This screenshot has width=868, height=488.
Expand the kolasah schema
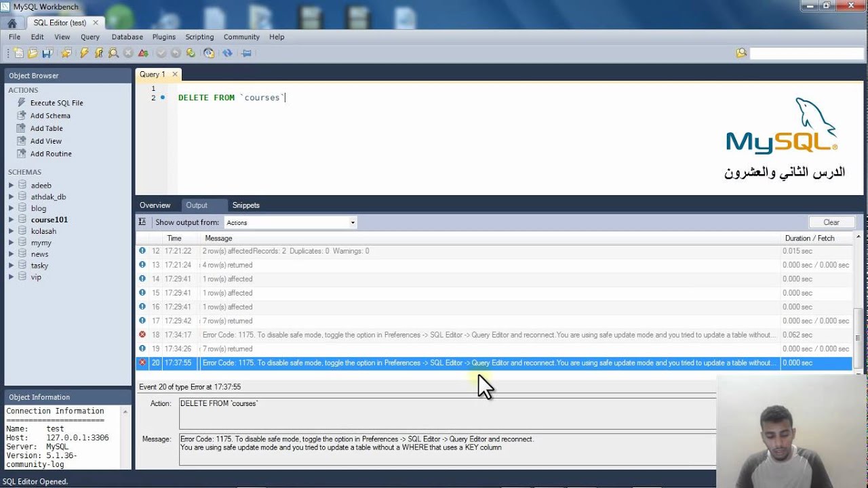click(11, 231)
